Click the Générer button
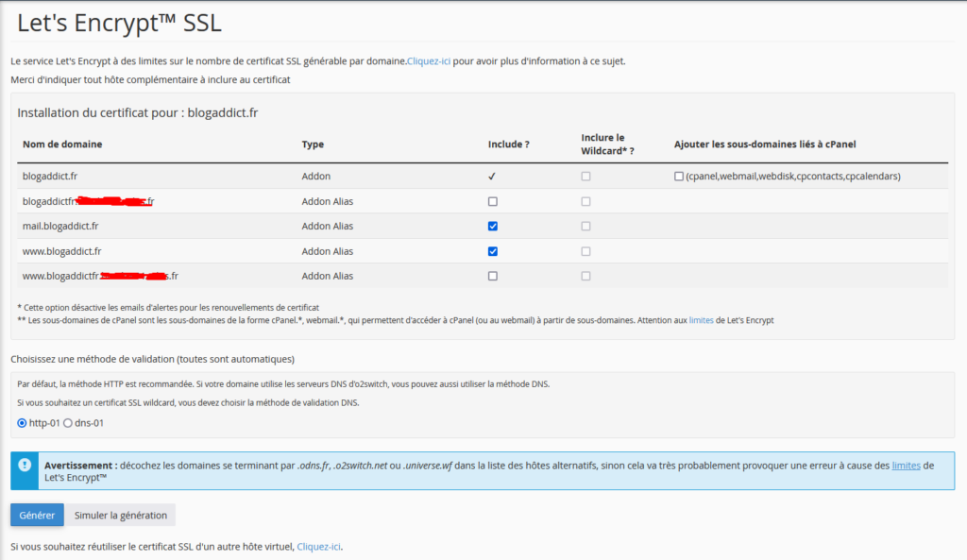 pos(37,515)
